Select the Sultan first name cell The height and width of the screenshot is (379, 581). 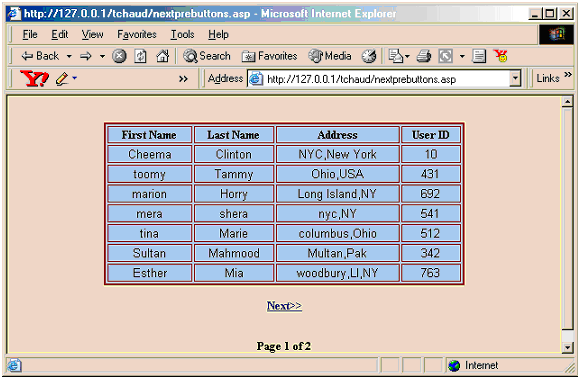coord(149,253)
